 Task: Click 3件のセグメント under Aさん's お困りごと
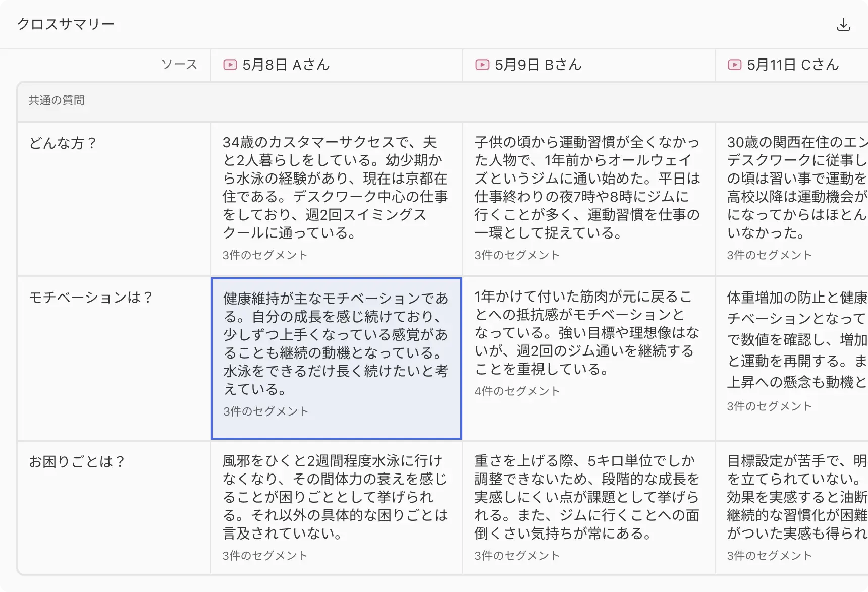pyautogui.click(x=265, y=556)
